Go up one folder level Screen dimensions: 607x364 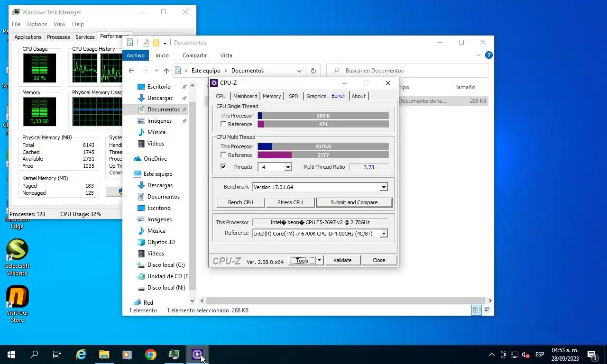click(x=166, y=71)
